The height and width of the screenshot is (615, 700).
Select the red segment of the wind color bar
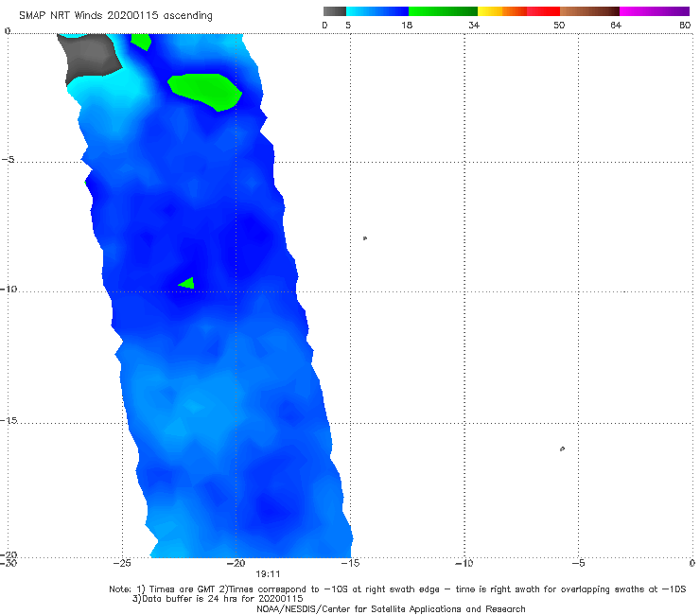543,11
